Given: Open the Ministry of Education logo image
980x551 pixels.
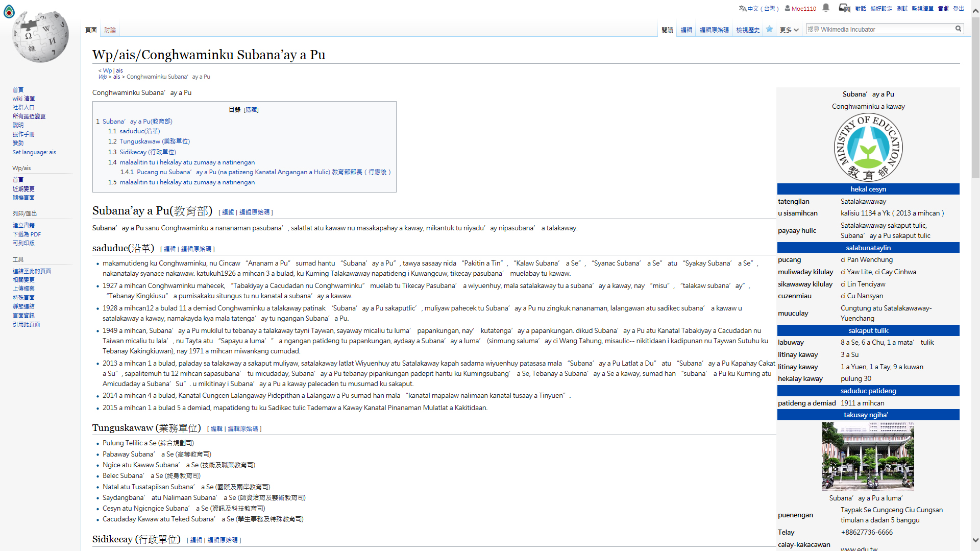Looking at the screenshot, I should pyautogui.click(x=868, y=148).
